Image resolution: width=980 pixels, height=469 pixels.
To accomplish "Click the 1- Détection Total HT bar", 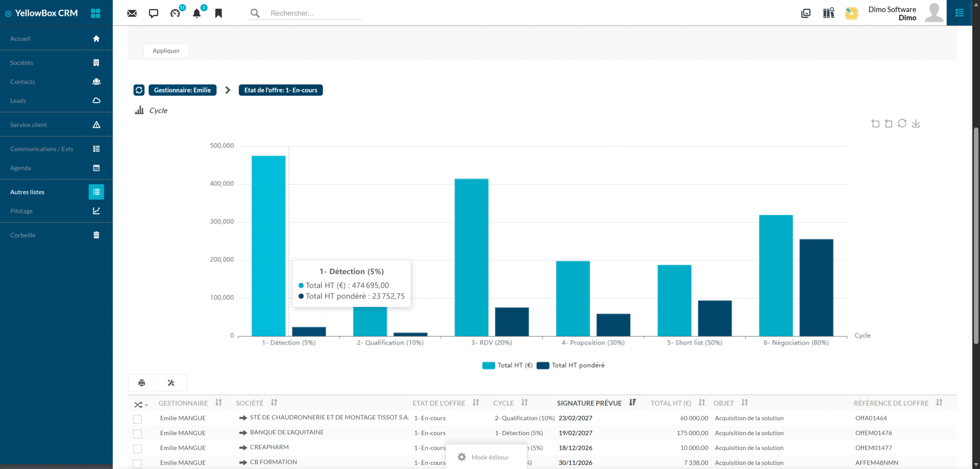I will [268, 246].
